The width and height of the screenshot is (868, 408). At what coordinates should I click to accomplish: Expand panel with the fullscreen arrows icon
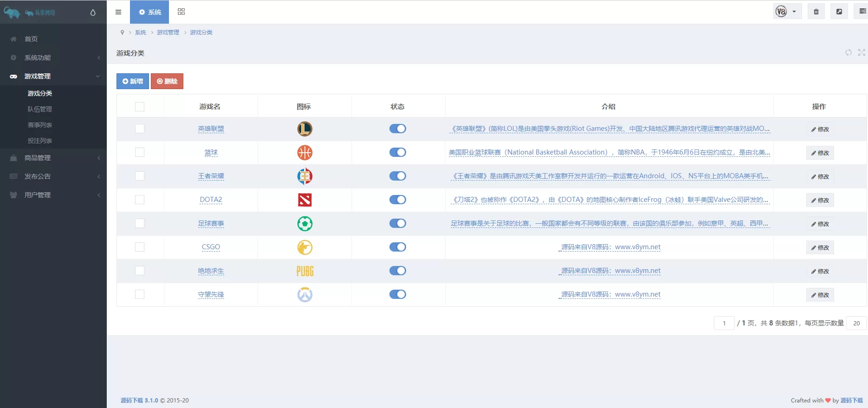[862, 52]
